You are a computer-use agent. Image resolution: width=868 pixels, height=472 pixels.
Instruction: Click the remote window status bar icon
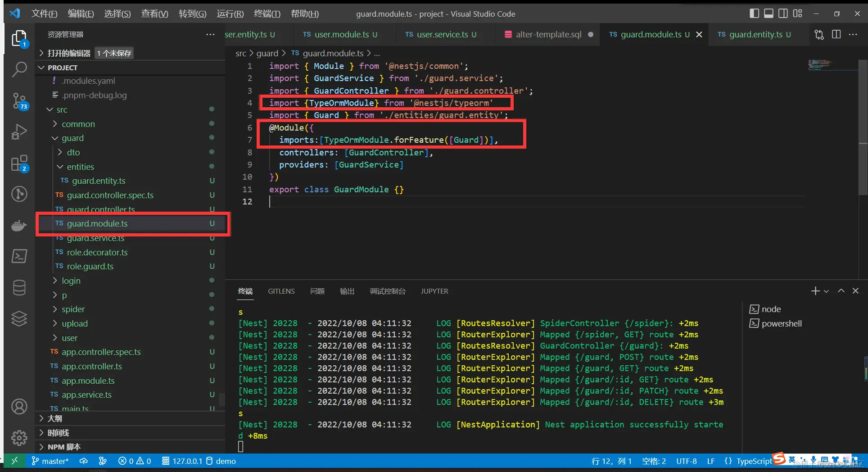[x=14, y=461]
